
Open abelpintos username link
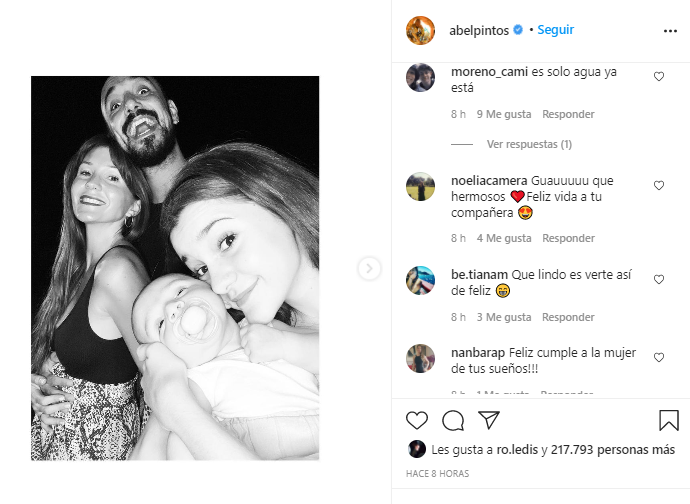click(479, 30)
